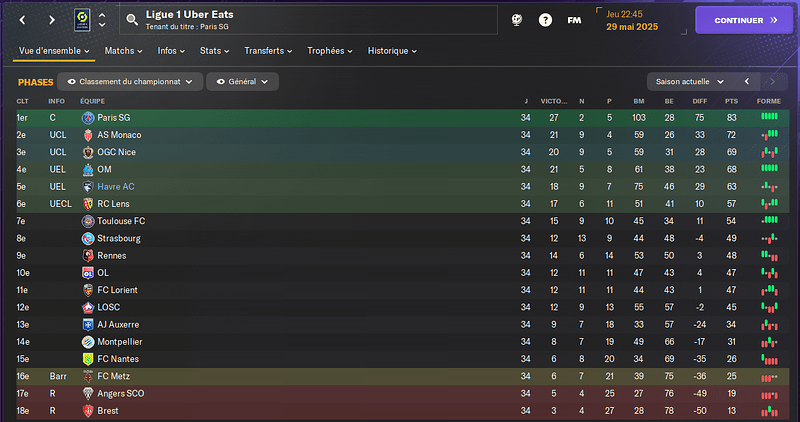Open the Transferts menu
The image size is (800, 422).
[x=268, y=51]
